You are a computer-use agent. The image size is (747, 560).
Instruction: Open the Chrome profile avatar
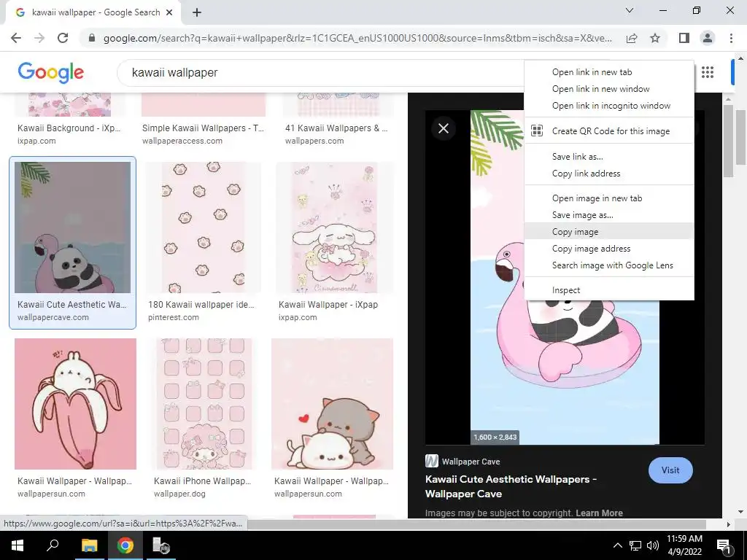tap(708, 38)
